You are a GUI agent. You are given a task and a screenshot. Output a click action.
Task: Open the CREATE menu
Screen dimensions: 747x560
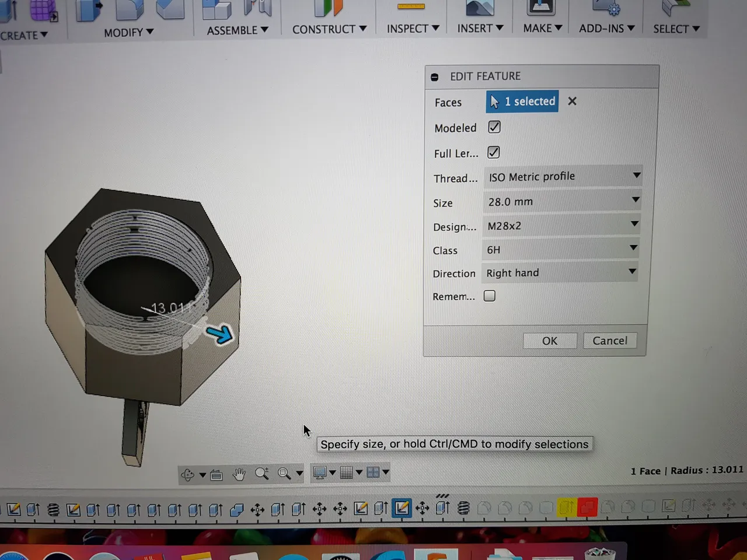(x=23, y=36)
